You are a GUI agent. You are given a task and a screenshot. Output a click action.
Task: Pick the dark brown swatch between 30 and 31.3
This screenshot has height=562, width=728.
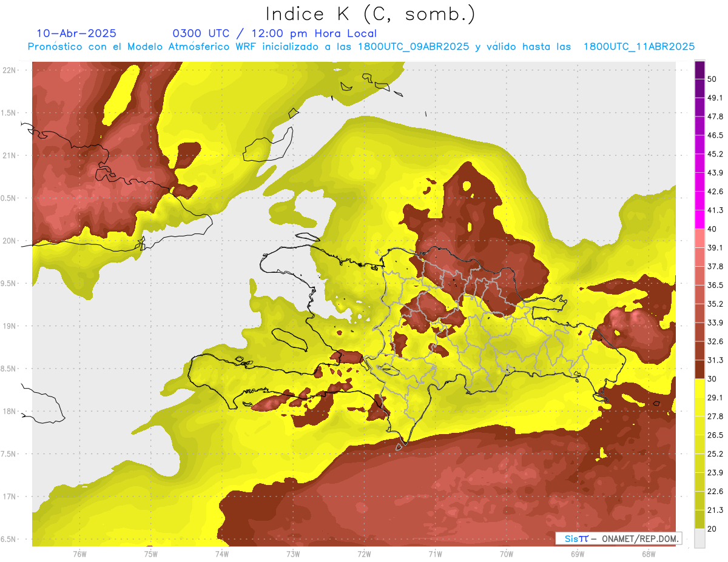pos(699,369)
